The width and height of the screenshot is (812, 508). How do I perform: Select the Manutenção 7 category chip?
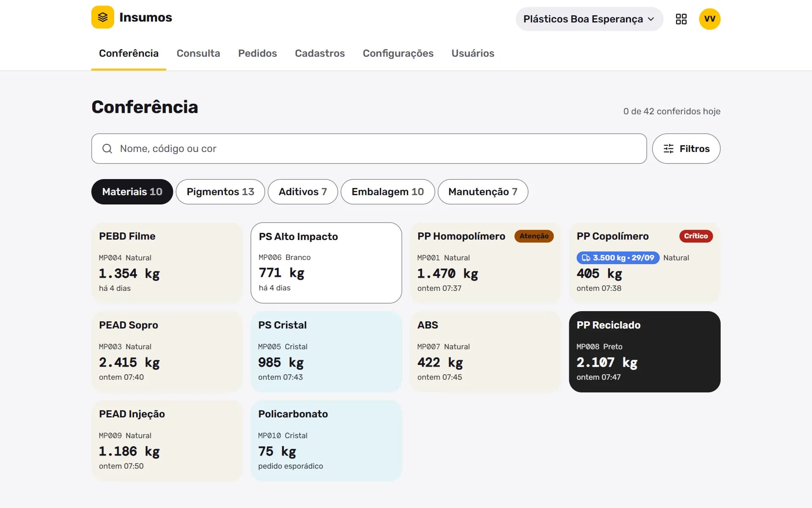[483, 192]
